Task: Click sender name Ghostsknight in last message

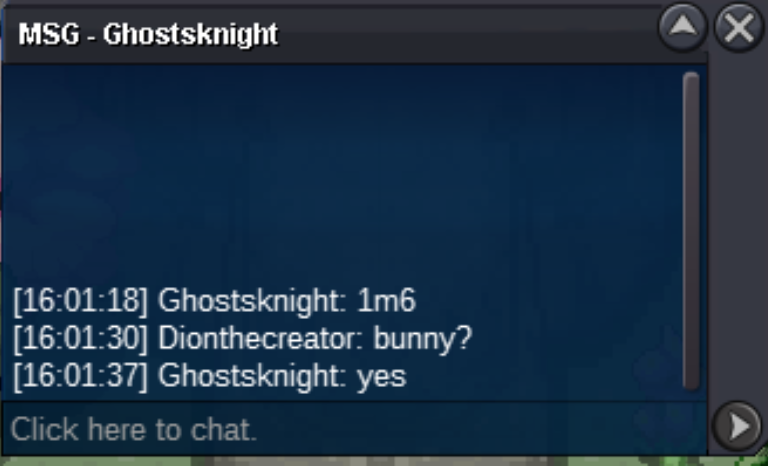Action: (x=252, y=376)
